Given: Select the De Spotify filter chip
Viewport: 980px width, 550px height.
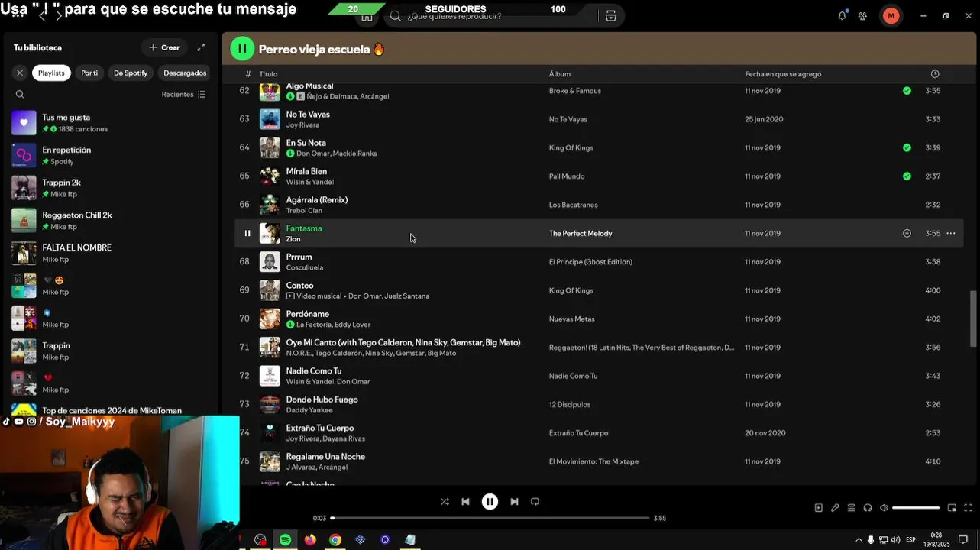Looking at the screenshot, I should click(131, 73).
